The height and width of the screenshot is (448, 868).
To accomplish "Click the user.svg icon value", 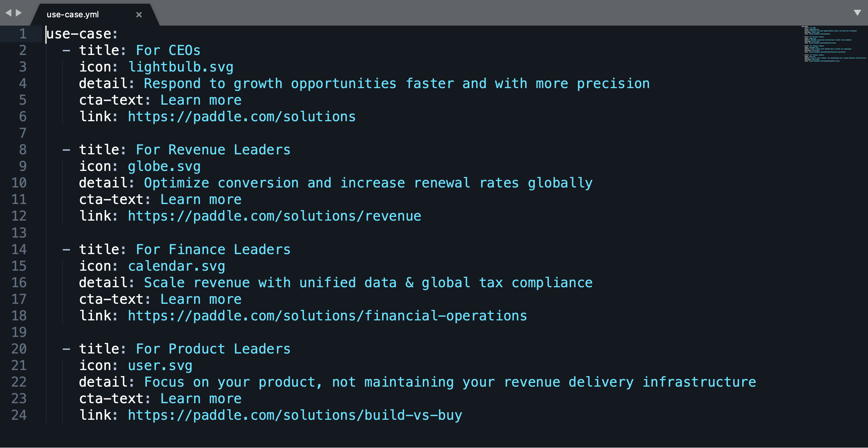I will [160, 366].
